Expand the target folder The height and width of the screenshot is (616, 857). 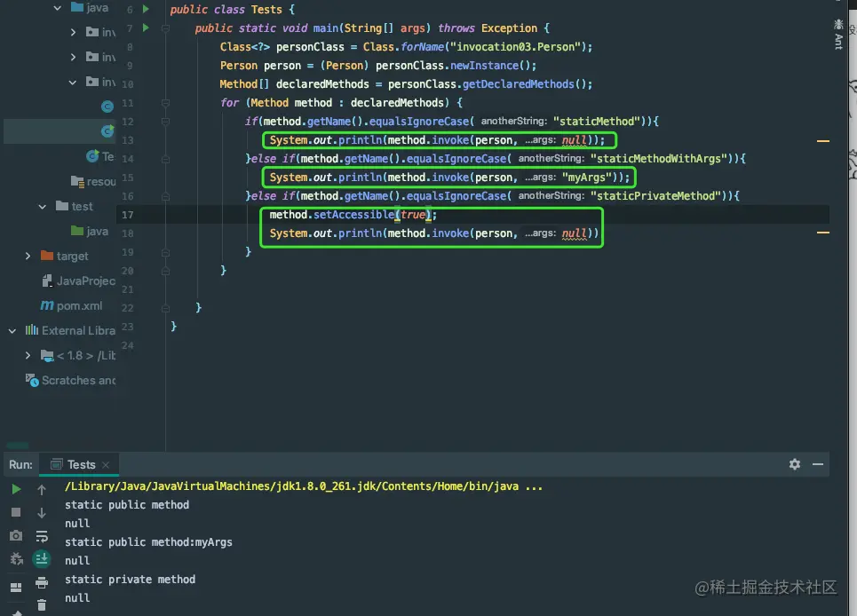point(28,256)
